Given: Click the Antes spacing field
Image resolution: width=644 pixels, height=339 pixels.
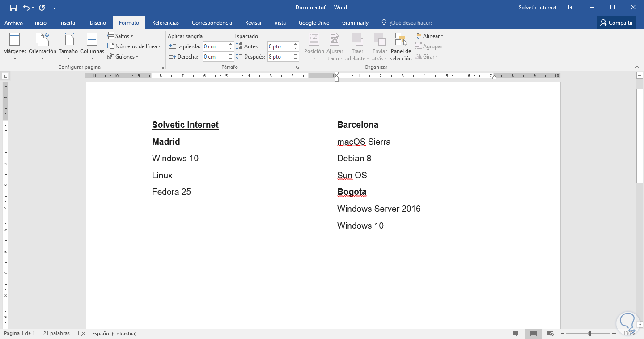Looking at the screenshot, I should (280, 46).
